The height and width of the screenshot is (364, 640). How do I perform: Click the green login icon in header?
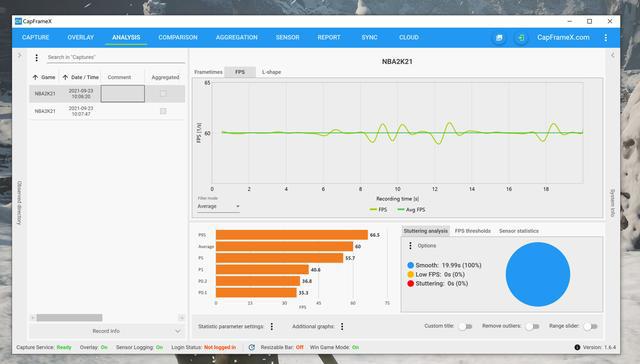pos(521,38)
